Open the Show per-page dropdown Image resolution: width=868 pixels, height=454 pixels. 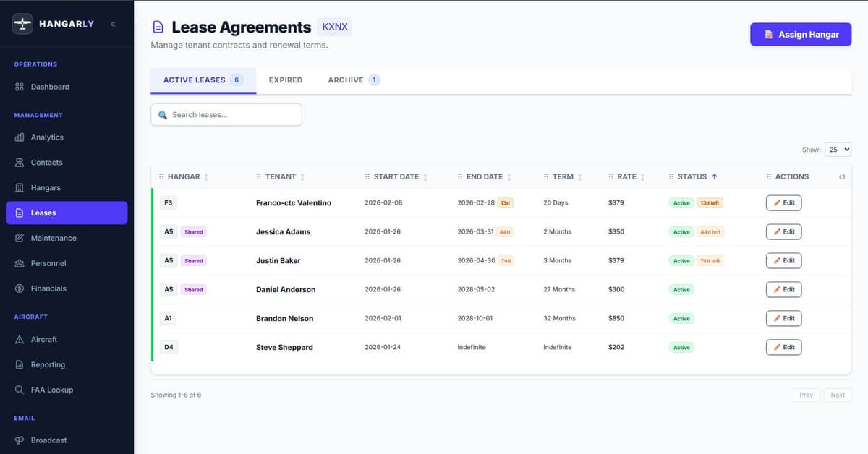click(x=838, y=149)
